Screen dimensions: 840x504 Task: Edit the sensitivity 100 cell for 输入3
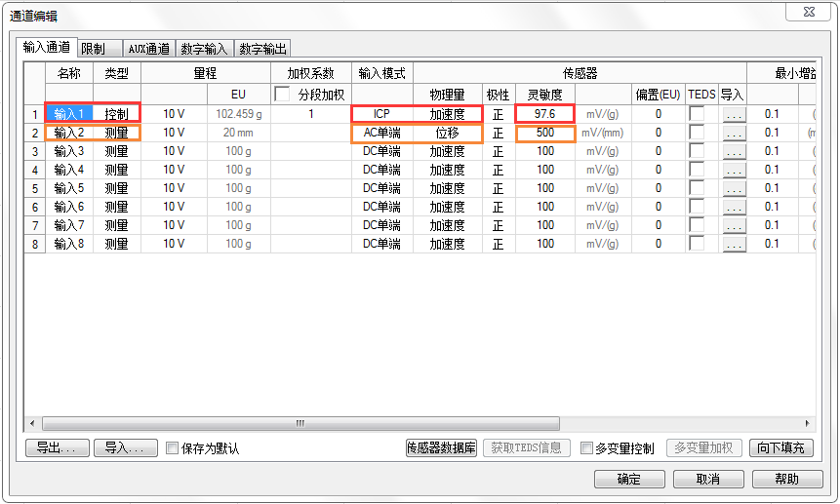(544, 151)
